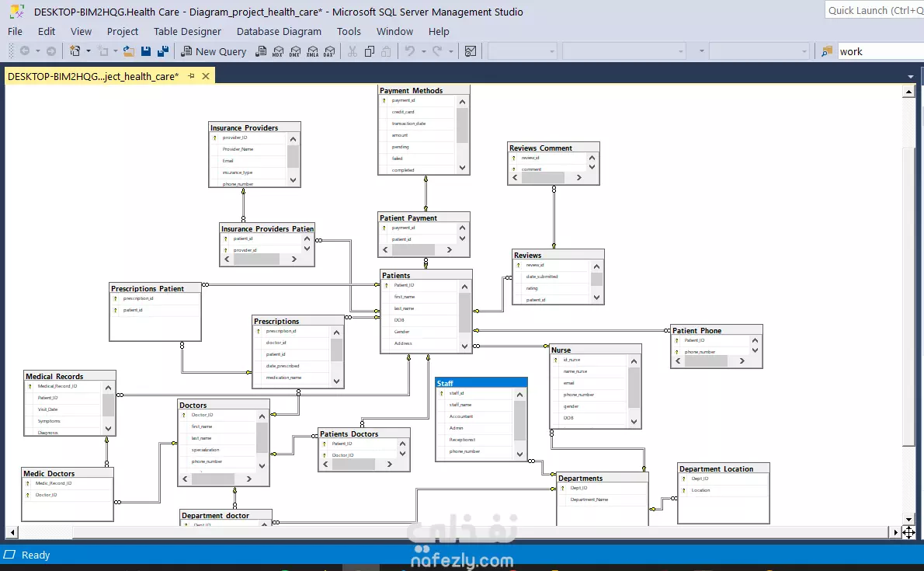Screen dimensions: 924x571
Task: Select the Patient Phone table title
Action: (x=697, y=330)
